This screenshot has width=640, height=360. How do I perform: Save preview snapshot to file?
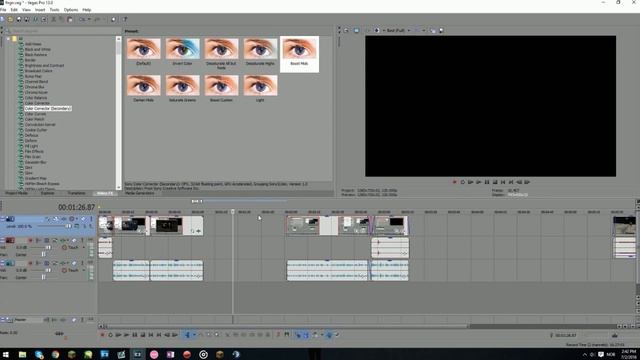tap(441, 30)
